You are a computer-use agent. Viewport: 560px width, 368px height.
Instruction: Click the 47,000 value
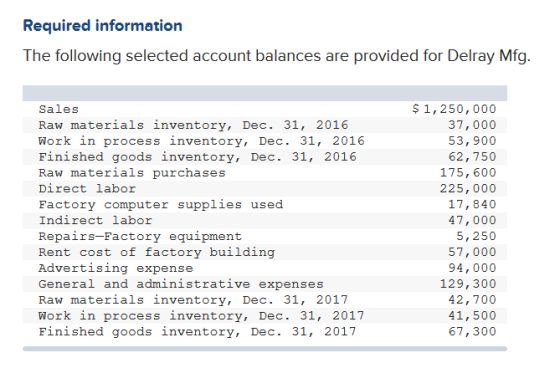472,220
